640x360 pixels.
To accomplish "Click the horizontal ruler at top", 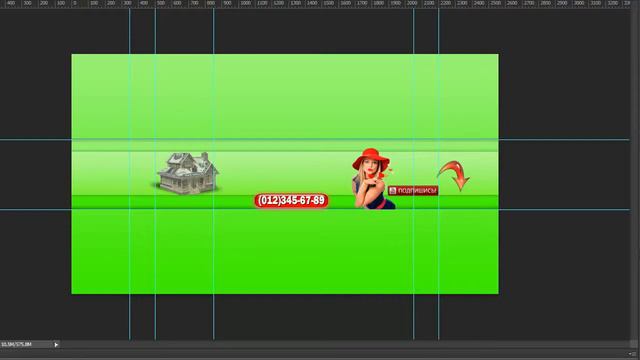I will (x=315, y=4).
